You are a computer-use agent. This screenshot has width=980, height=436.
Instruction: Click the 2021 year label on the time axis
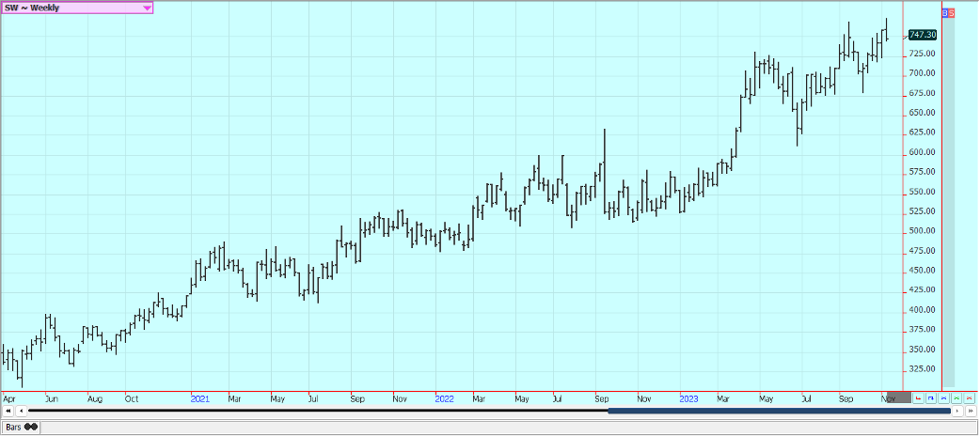(200, 397)
